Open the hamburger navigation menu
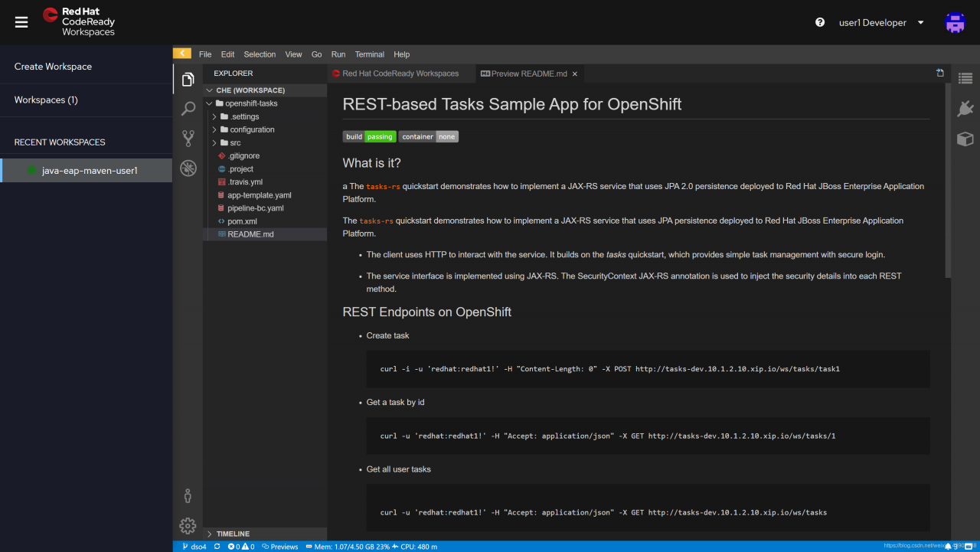The width and height of the screenshot is (980, 552). (21, 22)
